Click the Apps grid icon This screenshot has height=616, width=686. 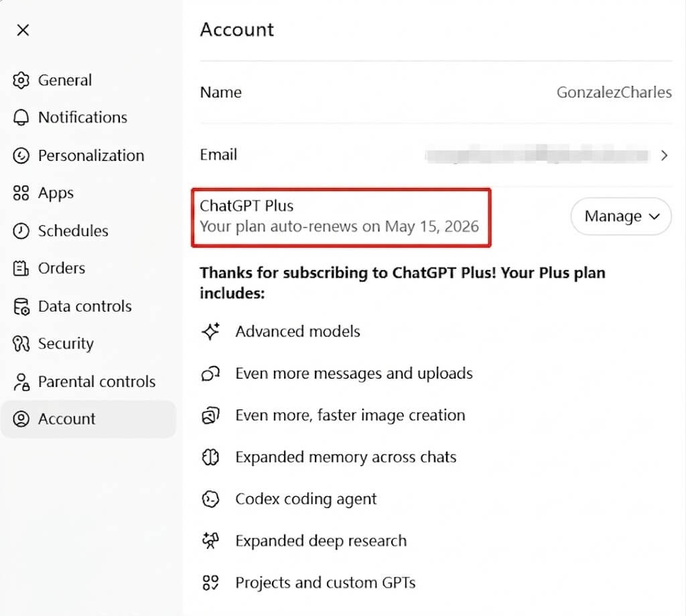(21, 193)
